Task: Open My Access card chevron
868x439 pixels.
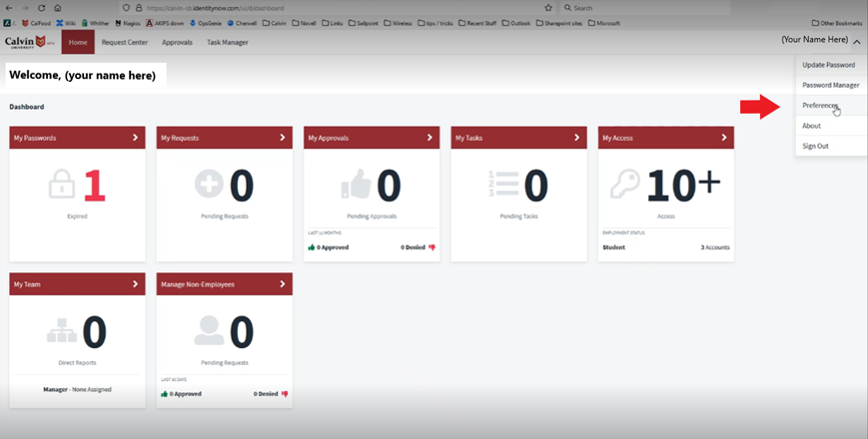Action: (x=724, y=138)
